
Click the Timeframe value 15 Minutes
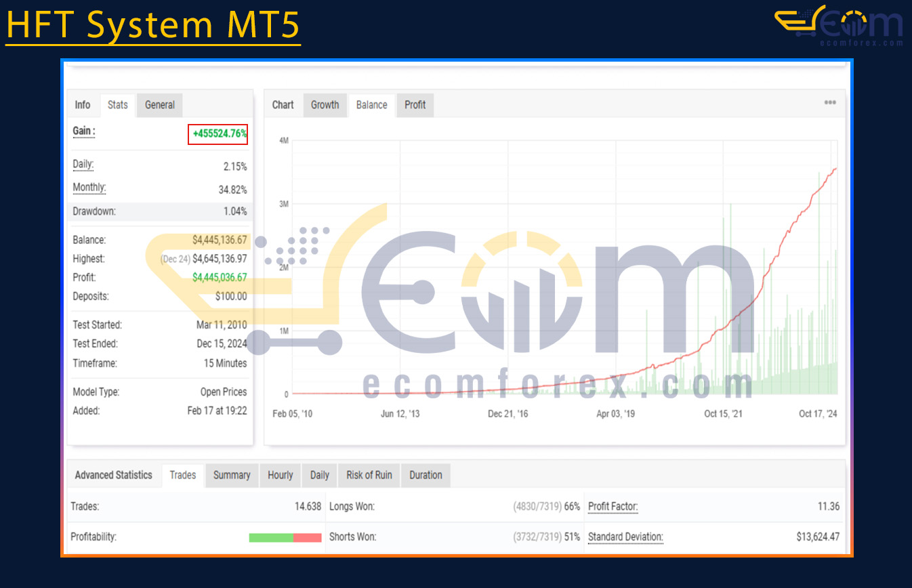point(226,364)
